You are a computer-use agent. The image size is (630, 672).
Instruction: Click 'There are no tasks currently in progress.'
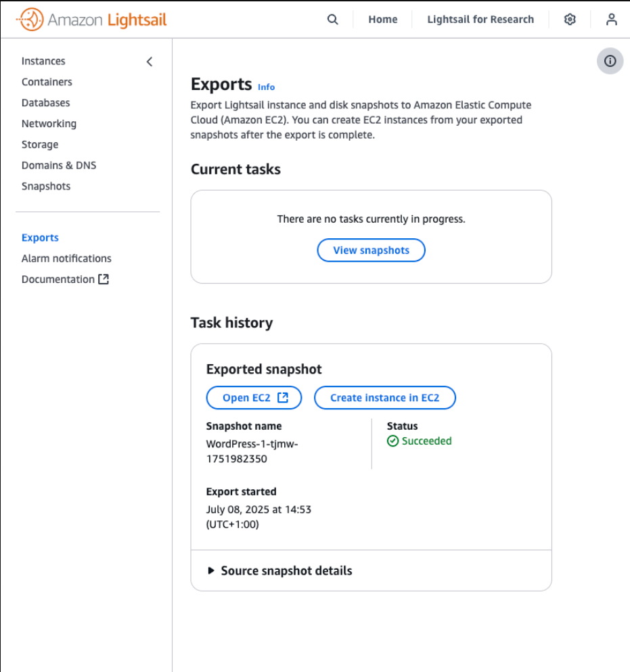[371, 219]
